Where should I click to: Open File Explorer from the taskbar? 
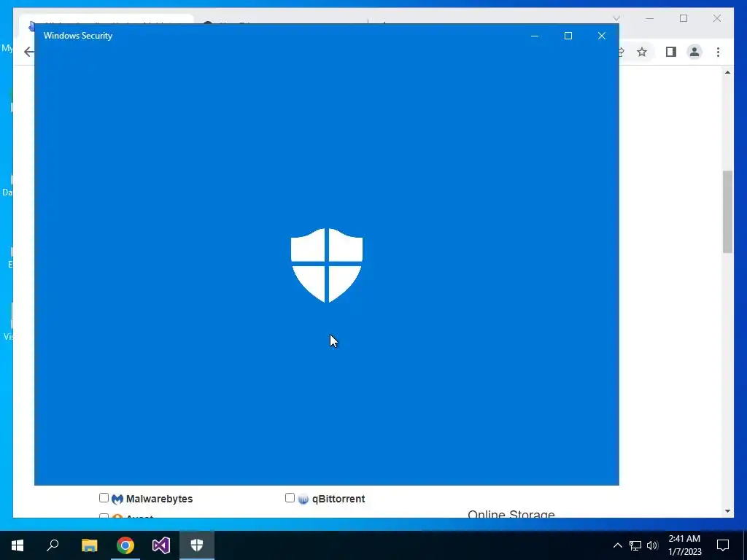[89, 545]
